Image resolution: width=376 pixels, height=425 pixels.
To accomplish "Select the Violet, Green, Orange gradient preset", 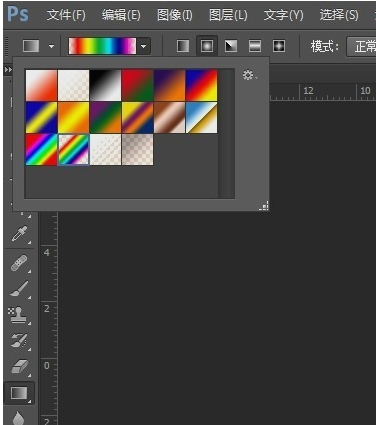I will 105,117.
